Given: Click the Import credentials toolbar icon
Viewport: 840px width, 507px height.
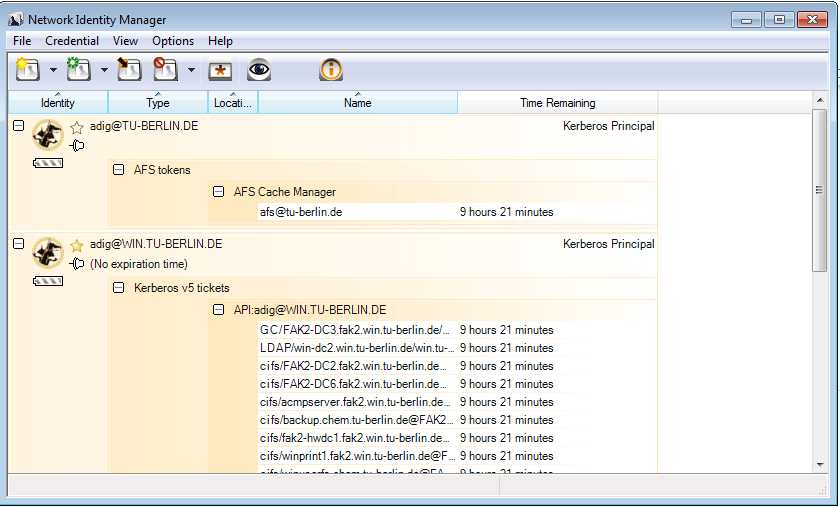Looking at the screenshot, I should coord(129,69).
